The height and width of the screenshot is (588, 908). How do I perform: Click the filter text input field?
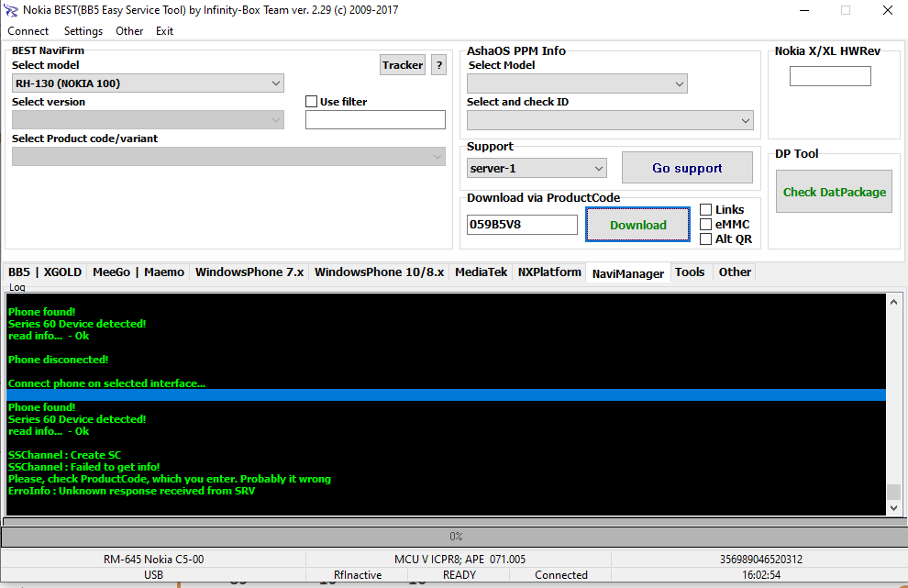point(375,120)
